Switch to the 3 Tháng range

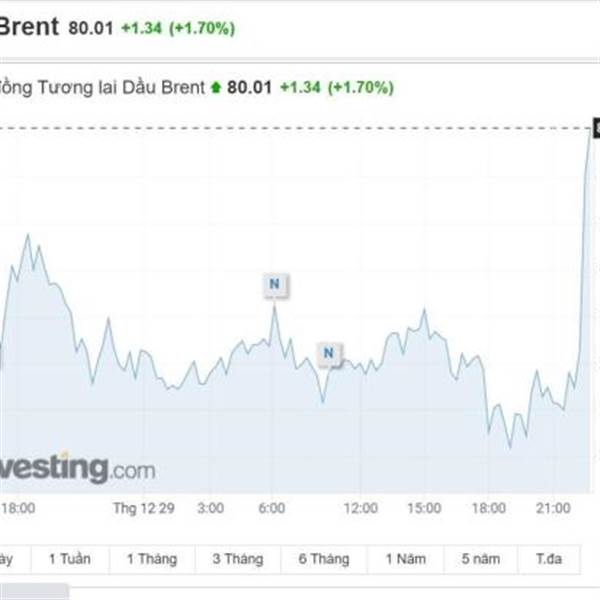[238, 559]
